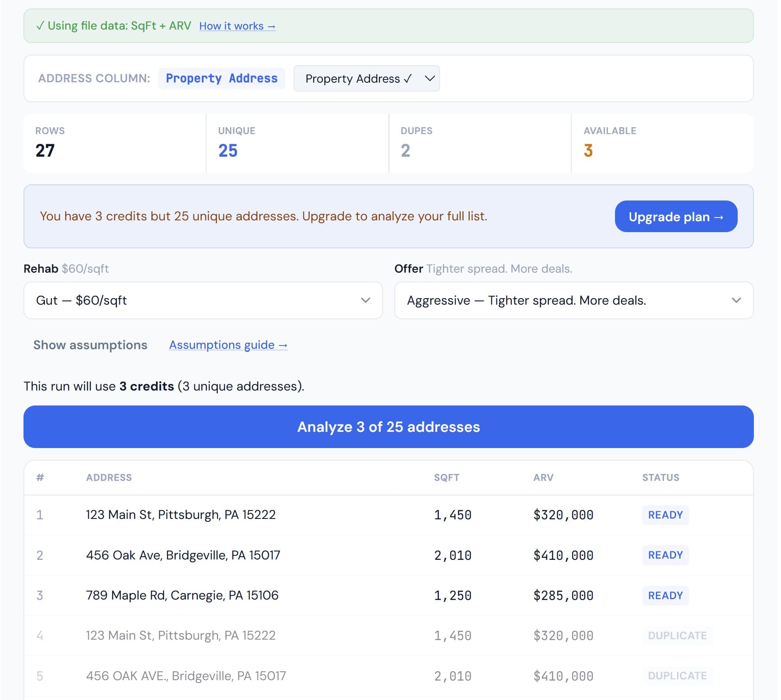This screenshot has height=700, width=781.
Task: Click the ARV column header
Action: click(543, 477)
